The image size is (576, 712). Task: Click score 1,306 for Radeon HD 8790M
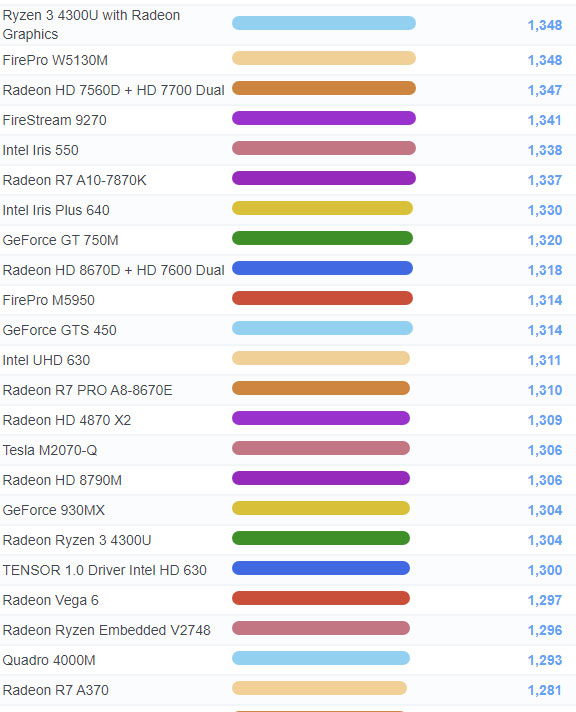[545, 480]
